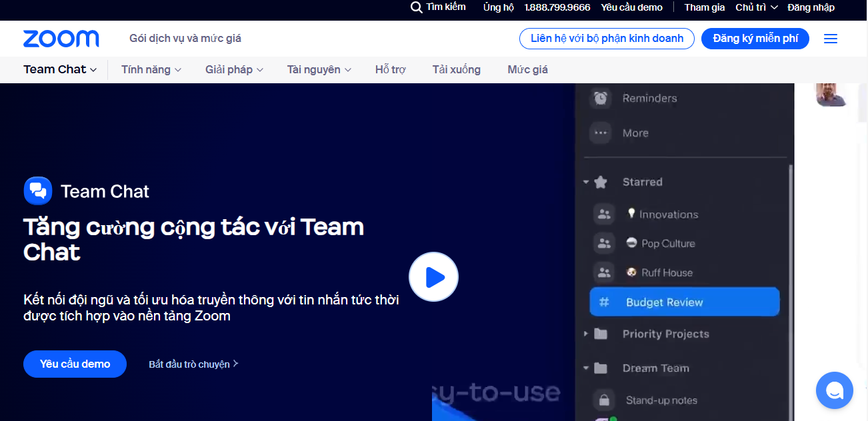Click the Pop Culture group icon
The width and height of the screenshot is (868, 421).
click(604, 244)
